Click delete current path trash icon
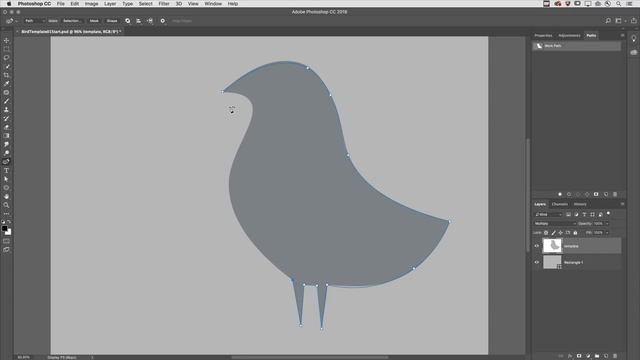The image size is (640, 360). click(615, 194)
